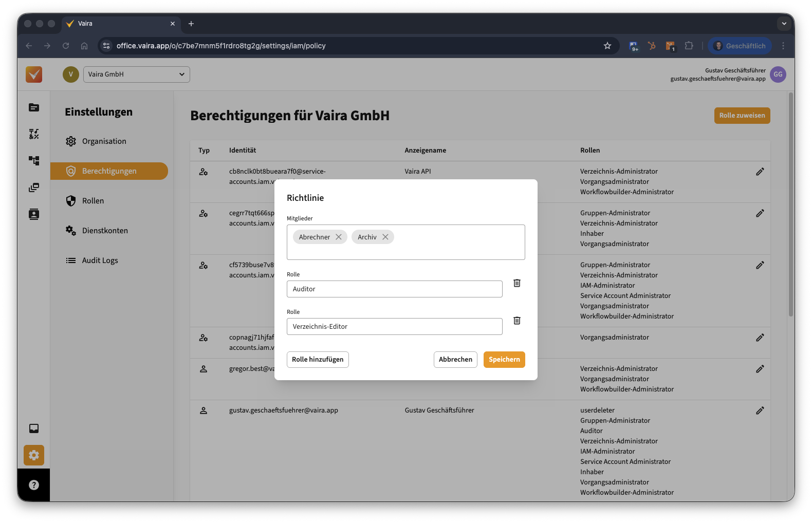The image size is (812, 523).
Task: Open the Auditor role selector
Action: pos(394,289)
